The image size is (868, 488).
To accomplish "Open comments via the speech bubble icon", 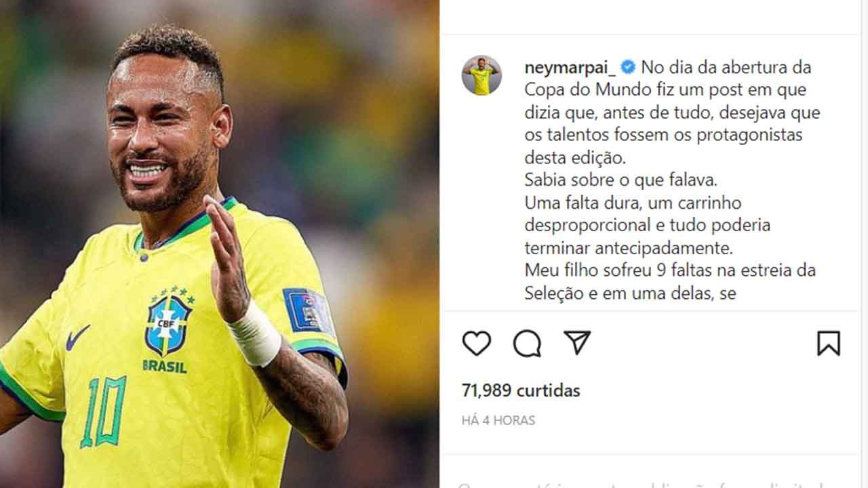I will click(x=527, y=343).
